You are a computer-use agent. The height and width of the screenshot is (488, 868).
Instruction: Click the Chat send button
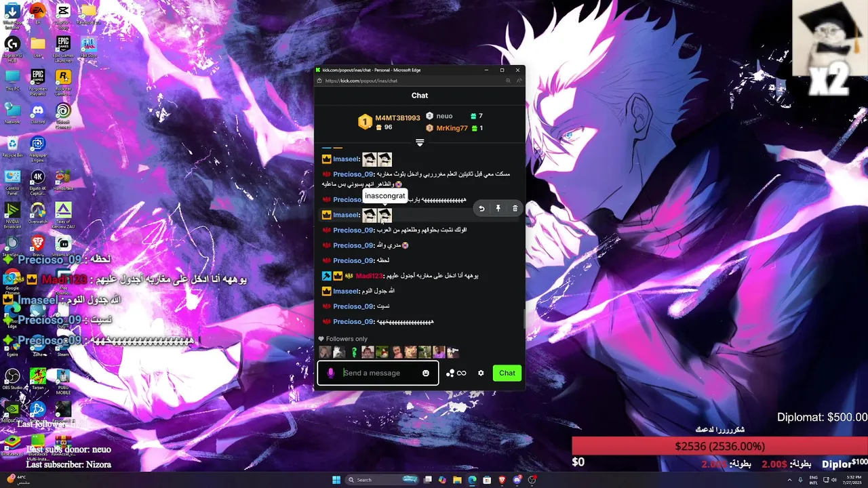click(507, 373)
